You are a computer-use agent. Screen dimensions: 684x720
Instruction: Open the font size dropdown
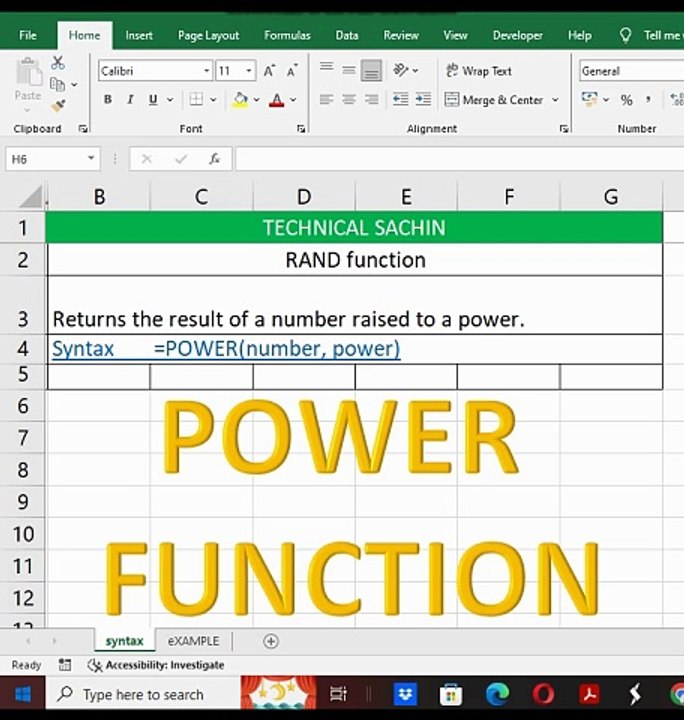(249, 71)
